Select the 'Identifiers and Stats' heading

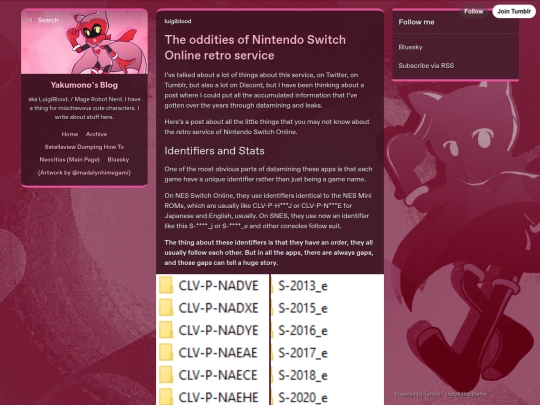tap(214, 151)
